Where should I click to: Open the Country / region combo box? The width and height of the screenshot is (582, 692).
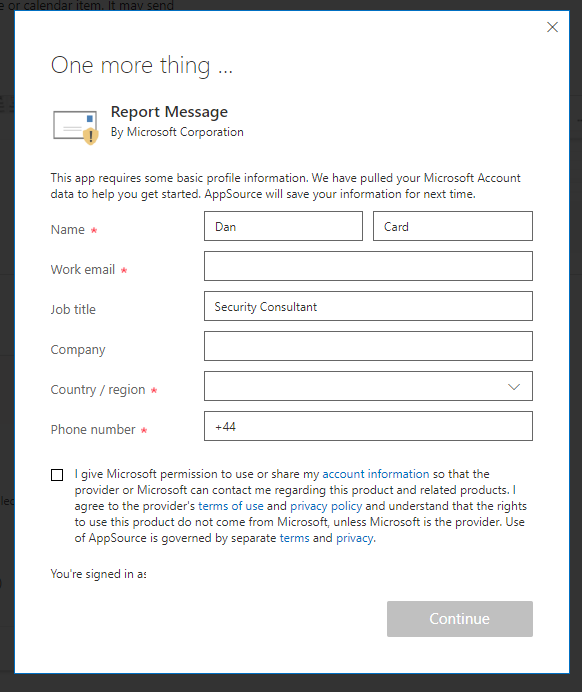pos(368,386)
